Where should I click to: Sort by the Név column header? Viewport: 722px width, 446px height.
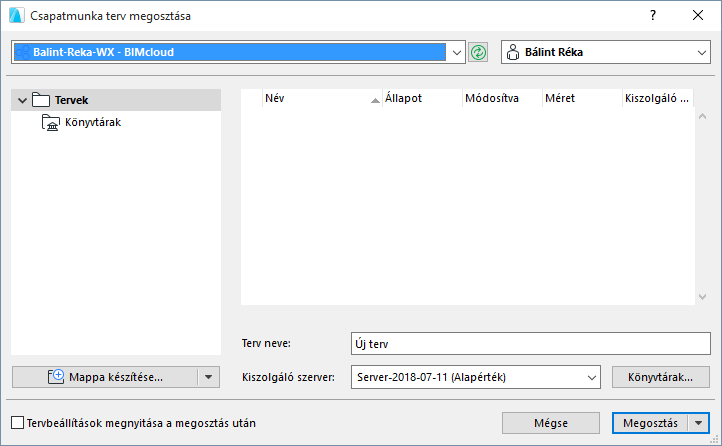(323, 98)
